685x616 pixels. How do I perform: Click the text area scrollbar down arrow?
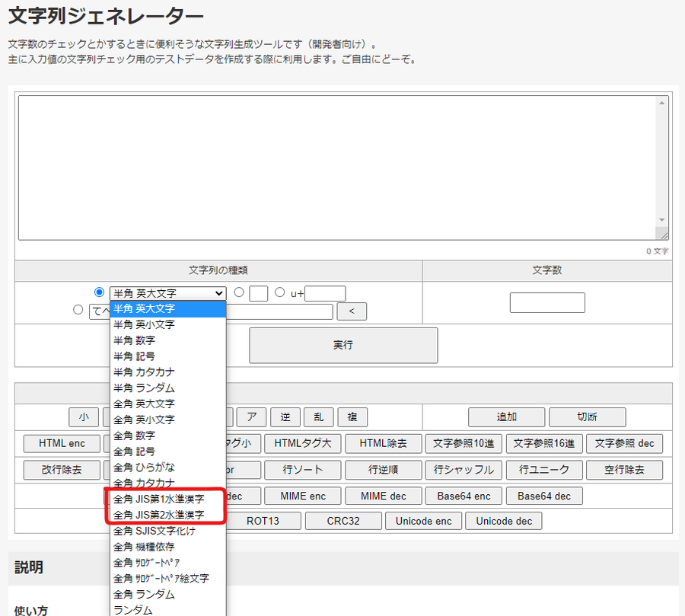coord(662,220)
